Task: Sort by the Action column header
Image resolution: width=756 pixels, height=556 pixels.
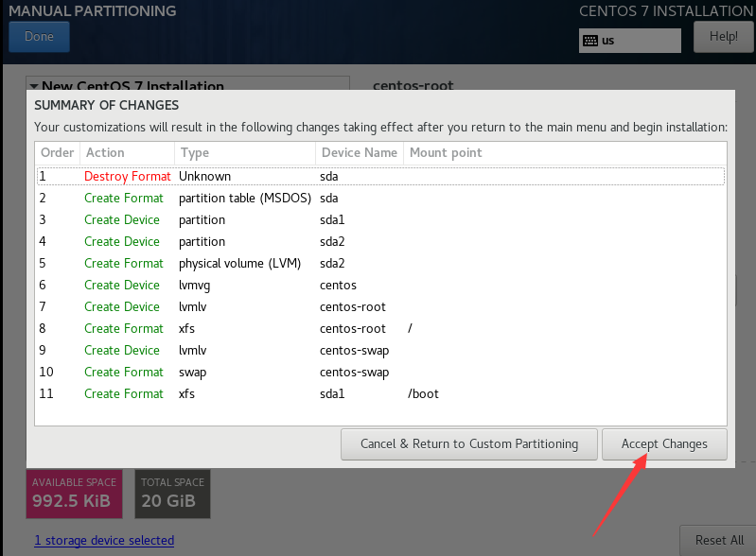Action: click(128, 153)
